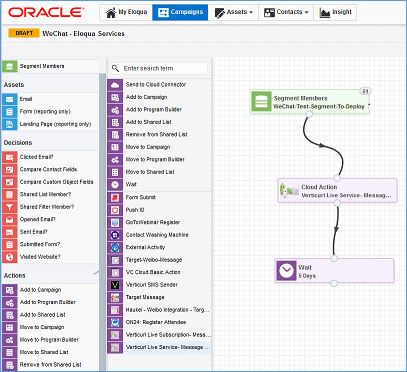This screenshot has height=372, width=407.
Task: Select the Opened Email? decision icon
Action: point(9,219)
